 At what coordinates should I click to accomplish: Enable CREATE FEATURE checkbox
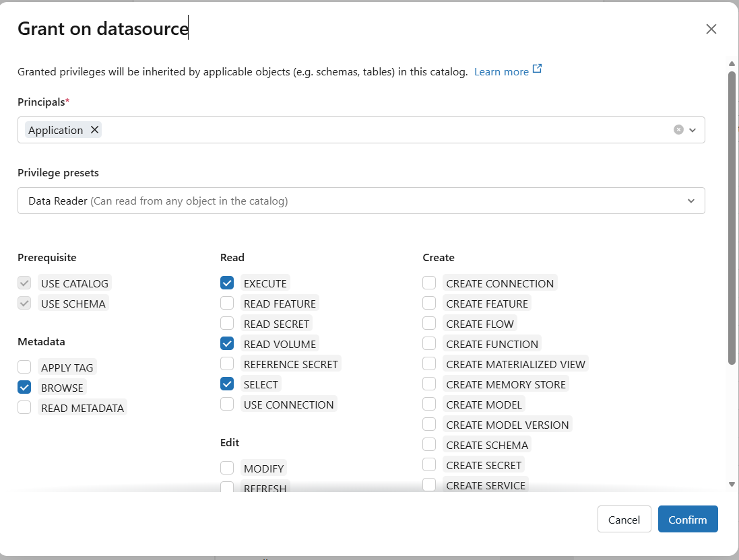[429, 303]
